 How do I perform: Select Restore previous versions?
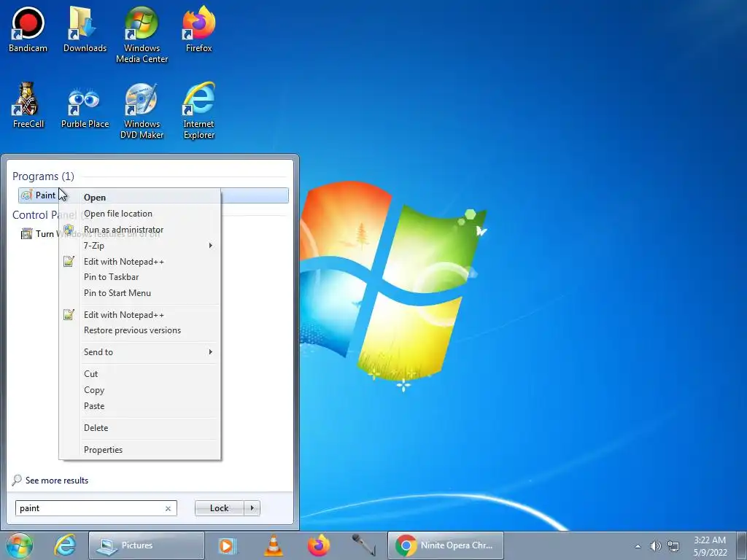click(x=140, y=330)
